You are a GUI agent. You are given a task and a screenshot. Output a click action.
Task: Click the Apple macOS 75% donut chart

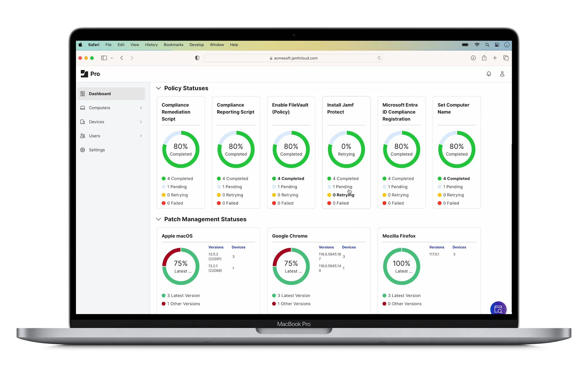pyautogui.click(x=181, y=266)
